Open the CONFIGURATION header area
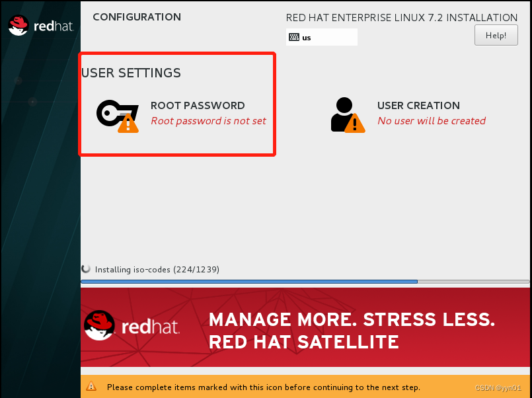 pyautogui.click(x=137, y=17)
